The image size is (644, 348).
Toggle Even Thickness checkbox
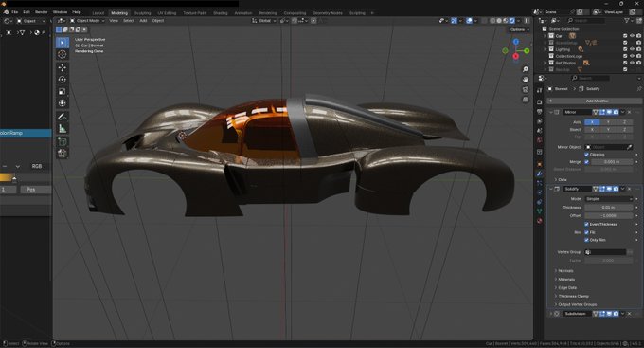click(586, 224)
